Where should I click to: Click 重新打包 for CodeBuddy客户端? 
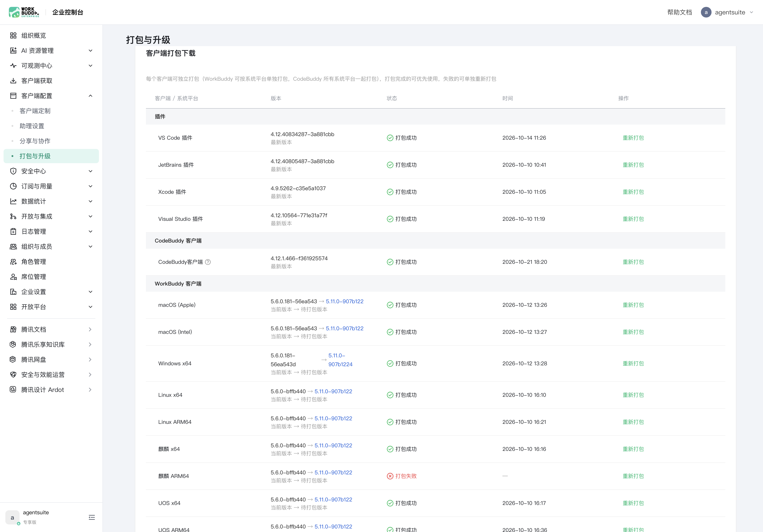[x=633, y=262]
